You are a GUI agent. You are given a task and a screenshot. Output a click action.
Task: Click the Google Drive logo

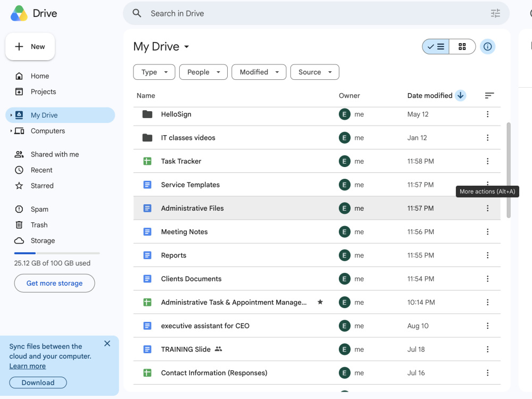coord(19,14)
